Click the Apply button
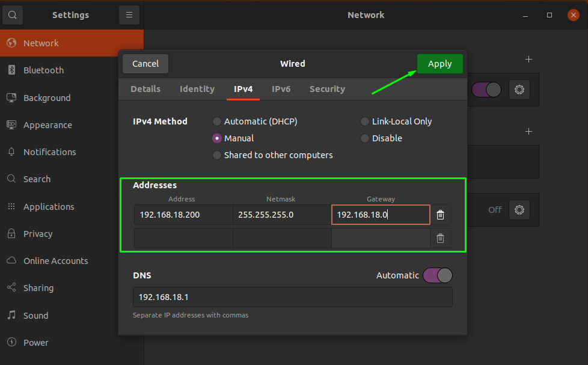 pos(440,64)
